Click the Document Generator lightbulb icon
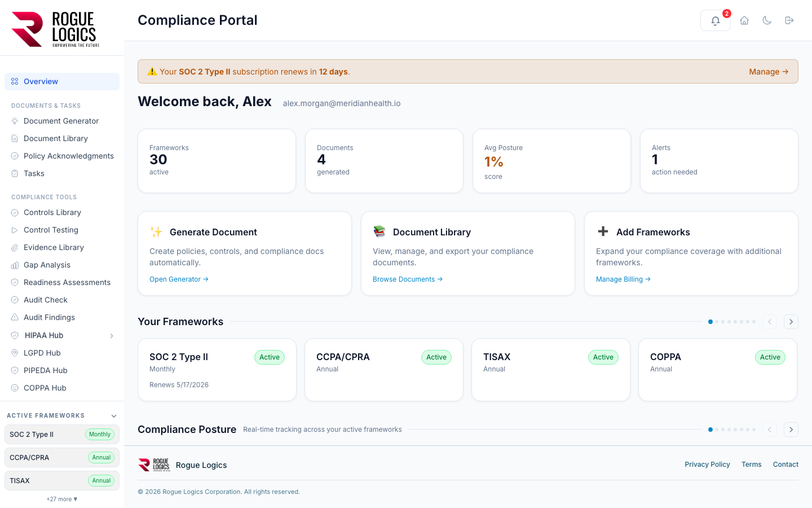Screen dimensions: 812x508 coord(15,121)
